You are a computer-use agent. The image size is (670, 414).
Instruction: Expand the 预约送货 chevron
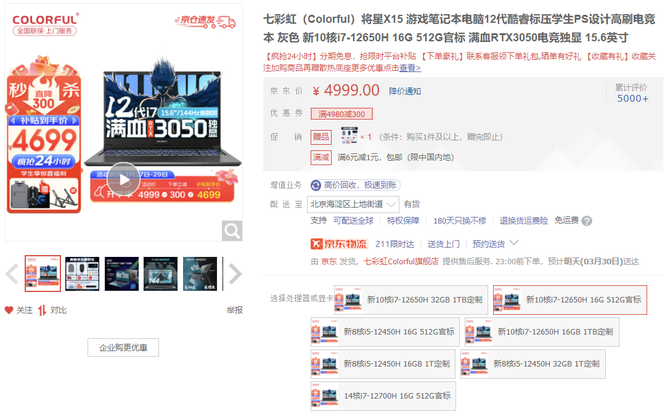[514, 243]
